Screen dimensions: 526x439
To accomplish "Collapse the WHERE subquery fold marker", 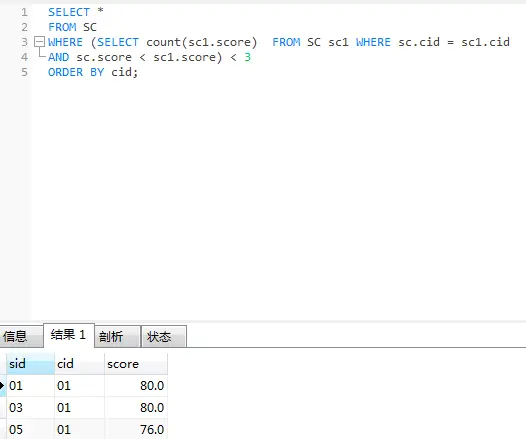I will (x=40, y=42).
